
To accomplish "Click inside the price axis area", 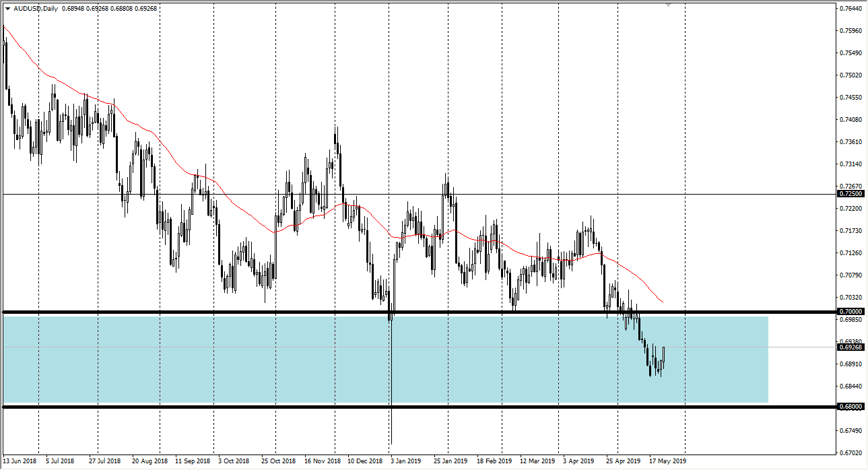I will tap(852, 236).
